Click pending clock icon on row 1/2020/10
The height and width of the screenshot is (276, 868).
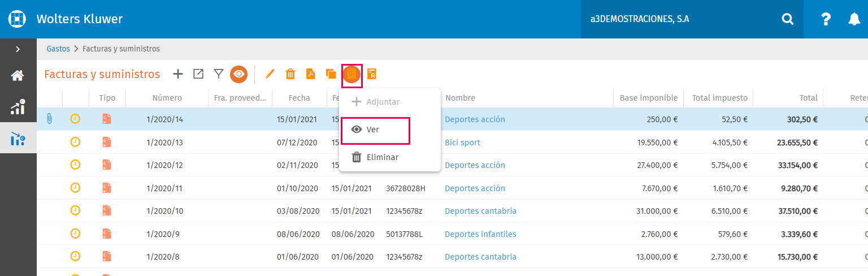pos(75,210)
